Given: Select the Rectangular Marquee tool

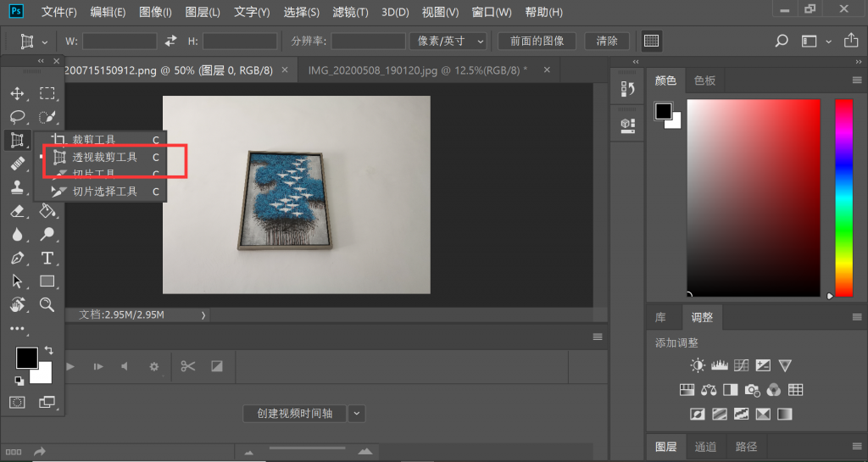Looking at the screenshot, I should pos(47,93).
